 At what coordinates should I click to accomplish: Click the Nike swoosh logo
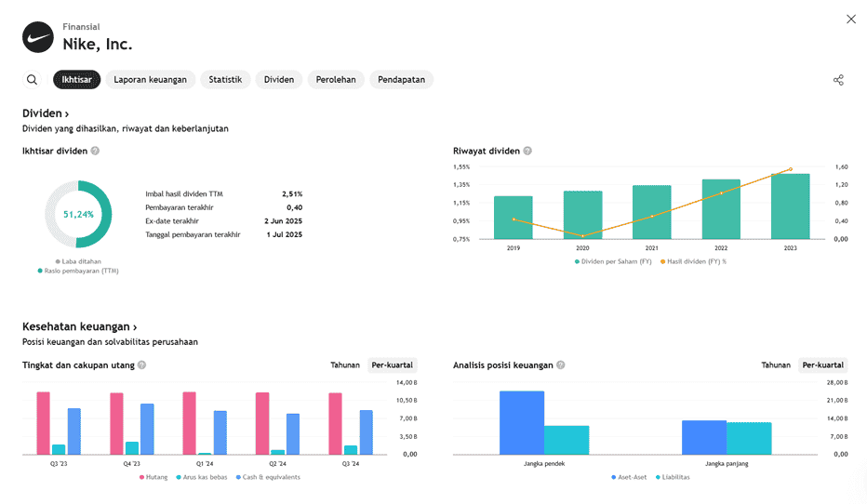(38, 37)
